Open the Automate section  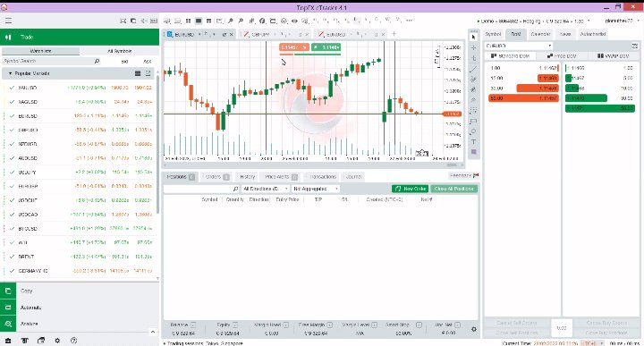80,308
